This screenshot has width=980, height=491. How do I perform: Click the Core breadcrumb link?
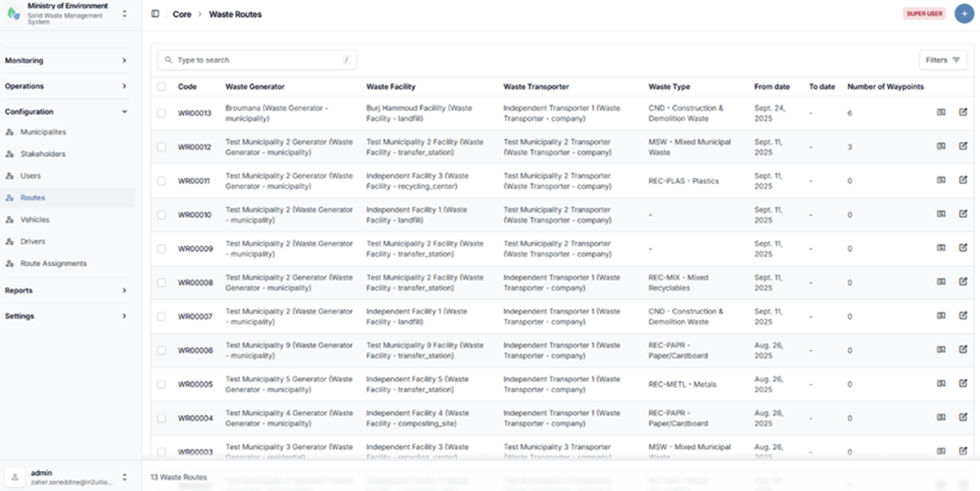(182, 14)
